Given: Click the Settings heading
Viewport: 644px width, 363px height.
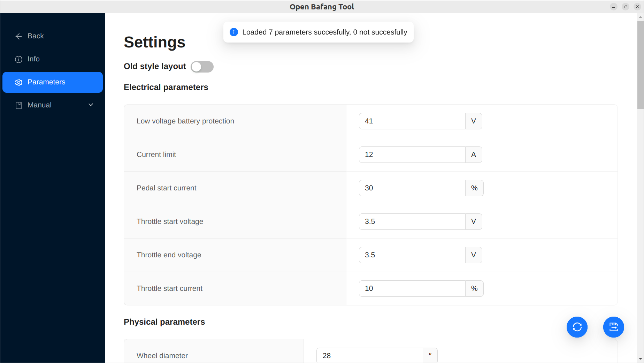Looking at the screenshot, I should (154, 42).
